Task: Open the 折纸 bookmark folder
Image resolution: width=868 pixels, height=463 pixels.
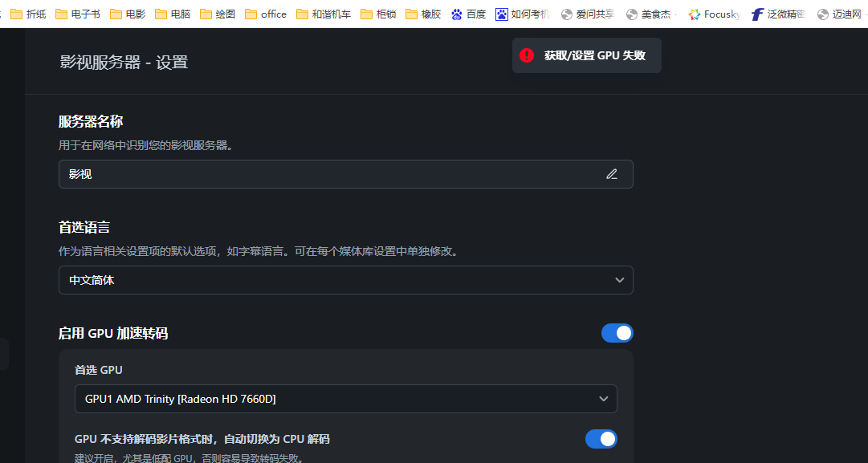Action: tap(28, 14)
